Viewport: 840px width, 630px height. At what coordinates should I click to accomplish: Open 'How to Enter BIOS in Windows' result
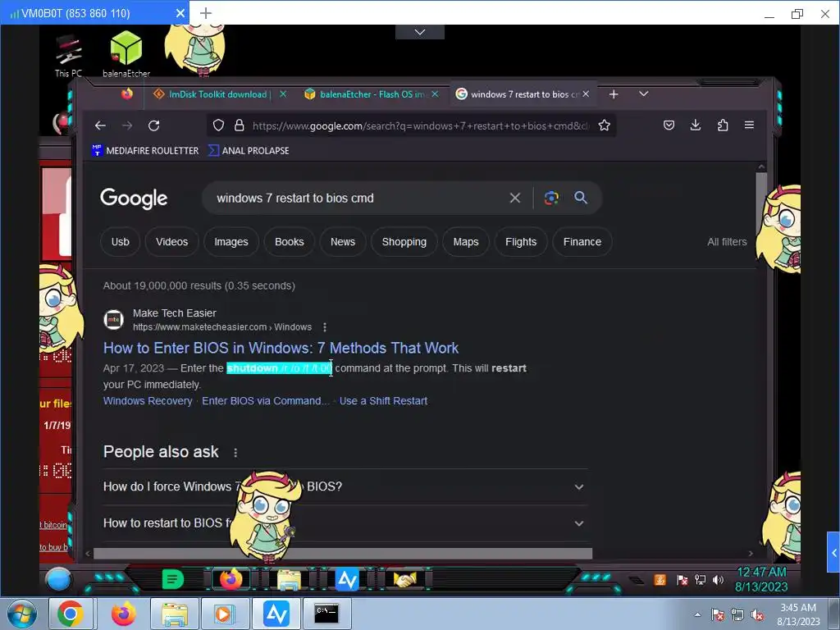coord(281,348)
